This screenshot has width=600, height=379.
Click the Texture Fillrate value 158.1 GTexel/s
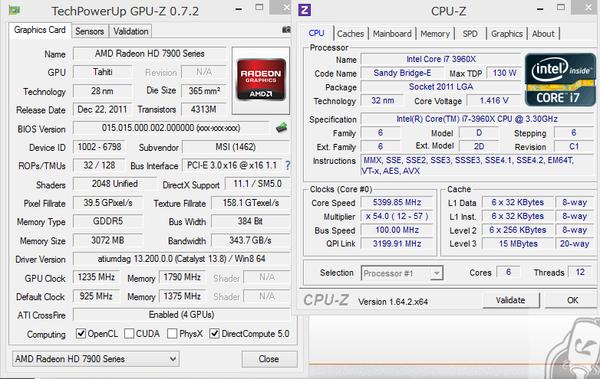[250, 203]
